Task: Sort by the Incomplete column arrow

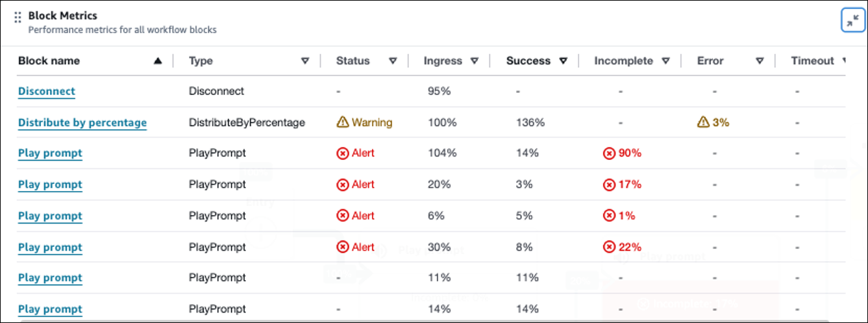Action: tap(665, 61)
